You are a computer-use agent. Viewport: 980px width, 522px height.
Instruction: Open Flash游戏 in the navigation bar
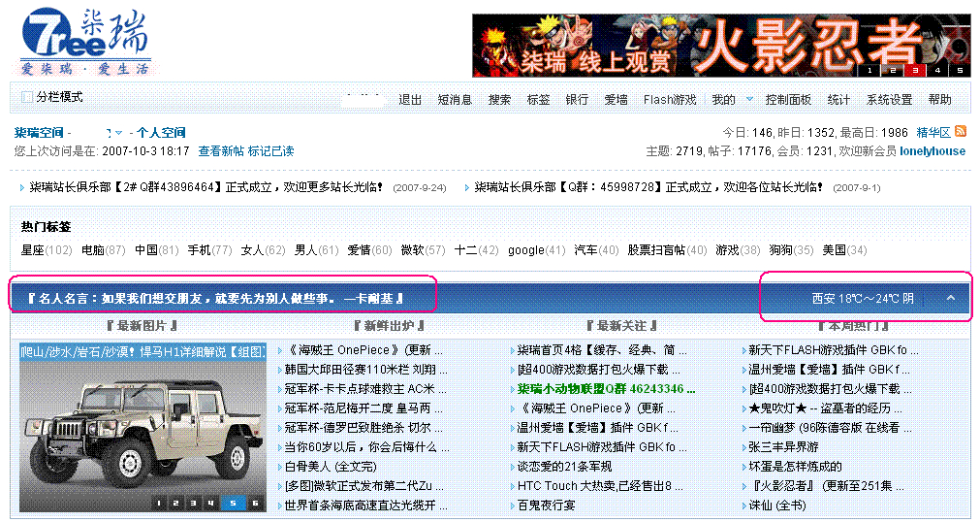click(670, 100)
